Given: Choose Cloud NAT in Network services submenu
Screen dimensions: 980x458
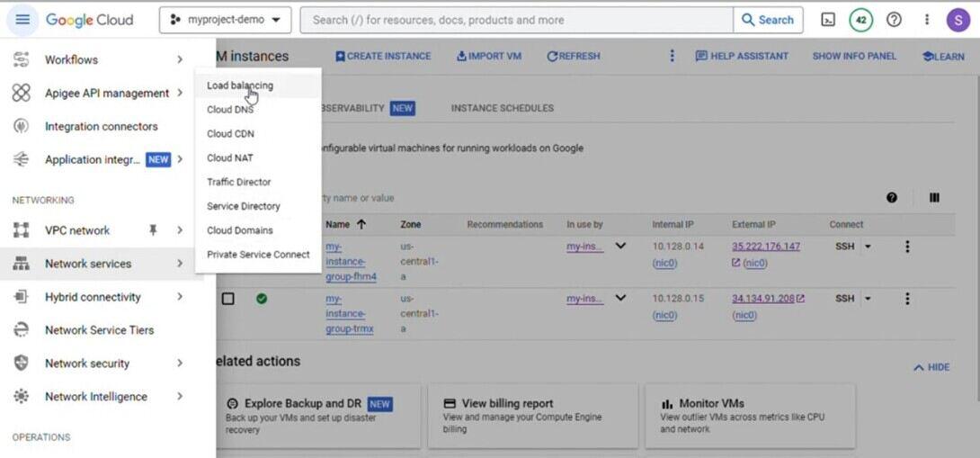Looking at the screenshot, I should (230, 157).
